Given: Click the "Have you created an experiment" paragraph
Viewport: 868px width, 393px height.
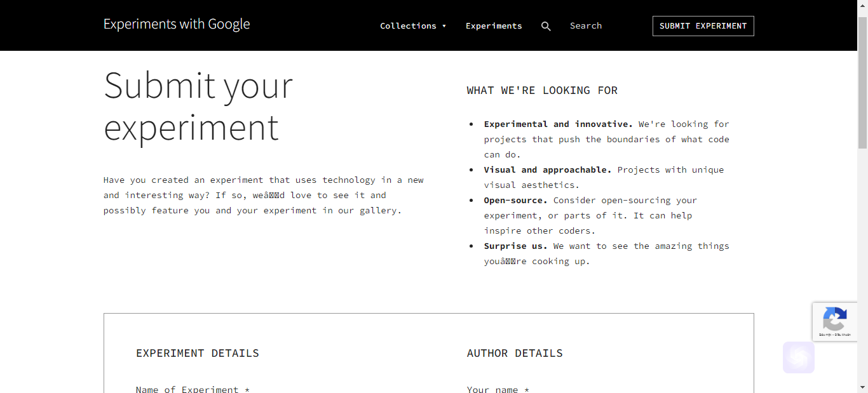Looking at the screenshot, I should pyautogui.click(x=264, y=195).
